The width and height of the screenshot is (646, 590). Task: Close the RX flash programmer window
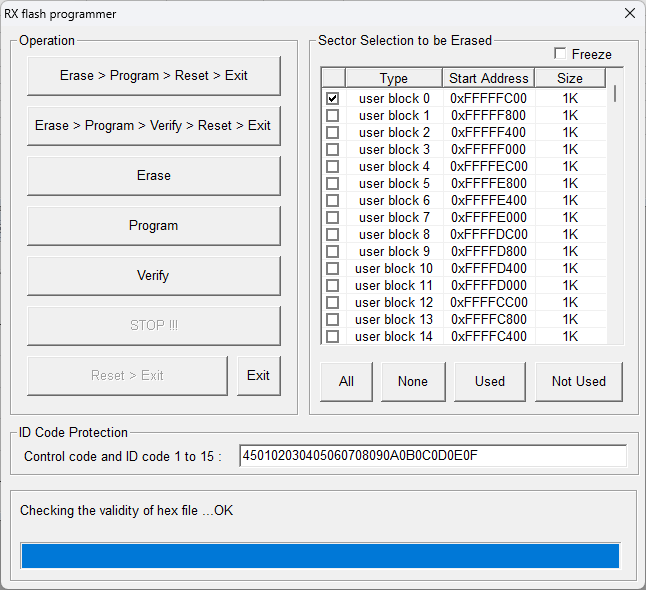pyautogui.click(x=629, y=14)
